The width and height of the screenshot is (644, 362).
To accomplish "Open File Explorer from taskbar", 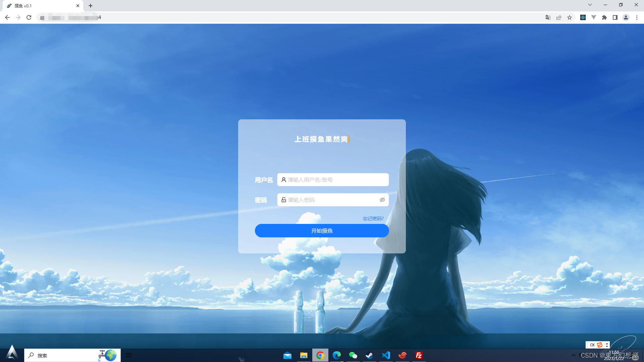I will coord(304,355).
